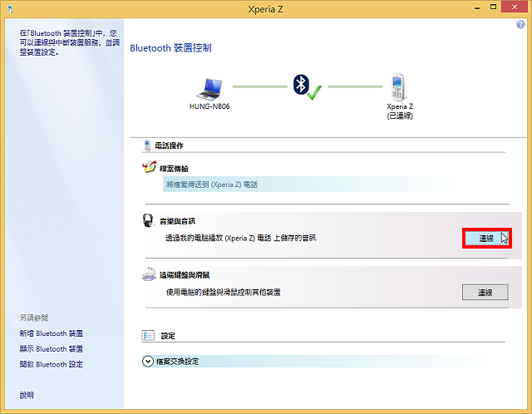Click the remote keyboard and mouse icon

[149, 274]
